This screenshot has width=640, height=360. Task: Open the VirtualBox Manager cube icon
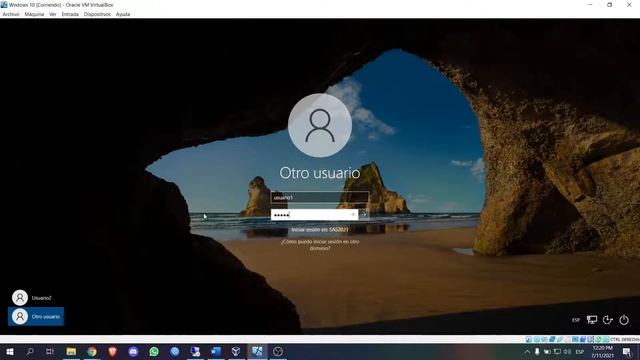pos(236,351)
